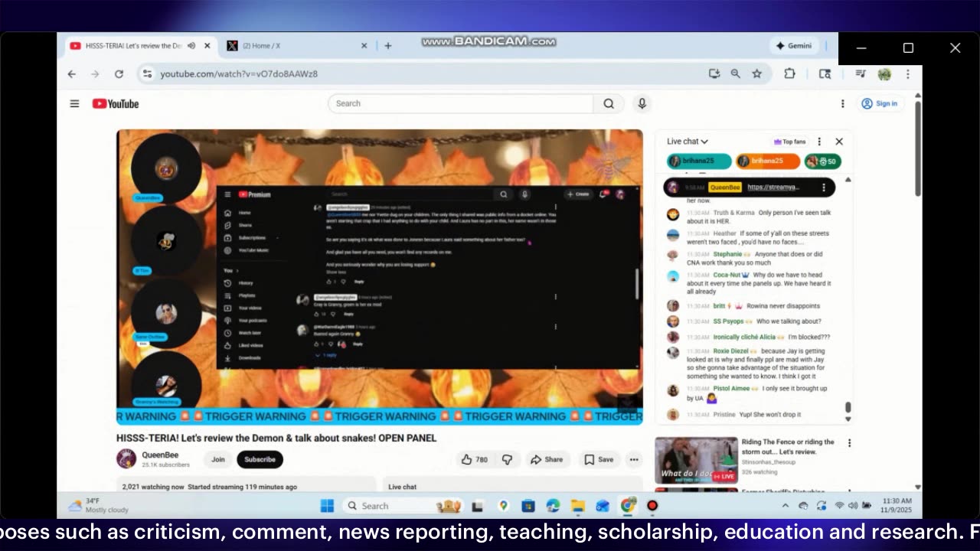
Task: Open the weather widget showing 34°F
Action: click(x=98, y=506)
